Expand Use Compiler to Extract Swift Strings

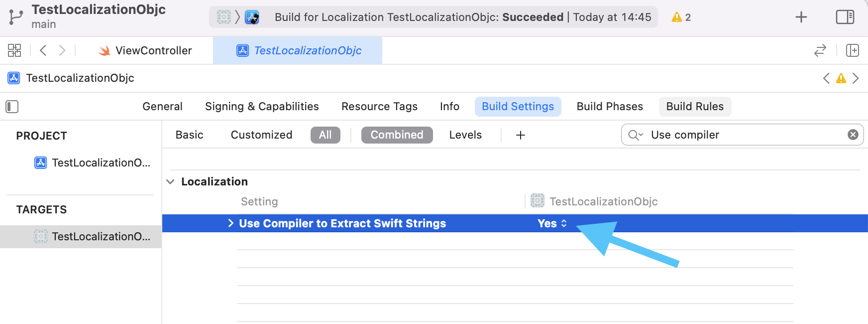click(x=230, y=223)
